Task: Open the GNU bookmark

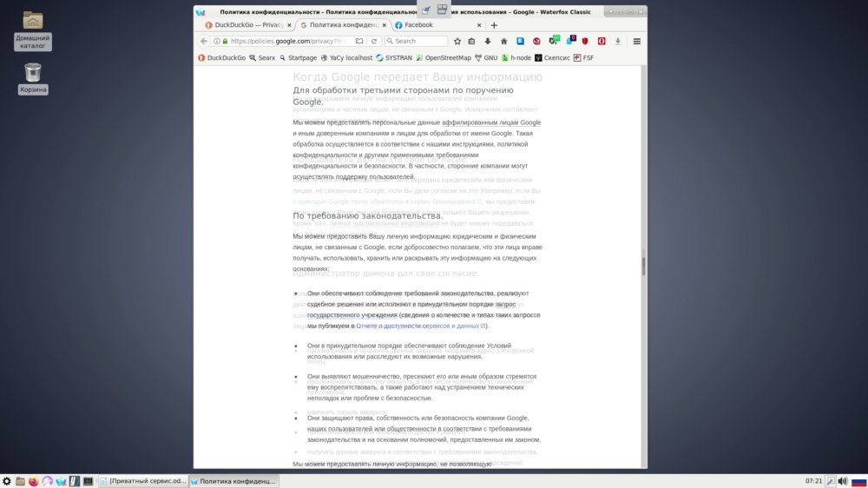Action: click(485, 57)
